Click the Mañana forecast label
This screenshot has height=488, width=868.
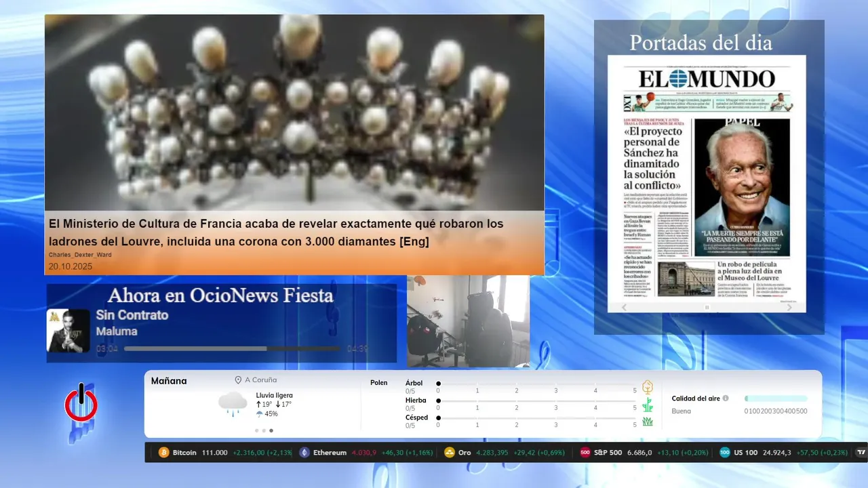[x=169, y=381]
